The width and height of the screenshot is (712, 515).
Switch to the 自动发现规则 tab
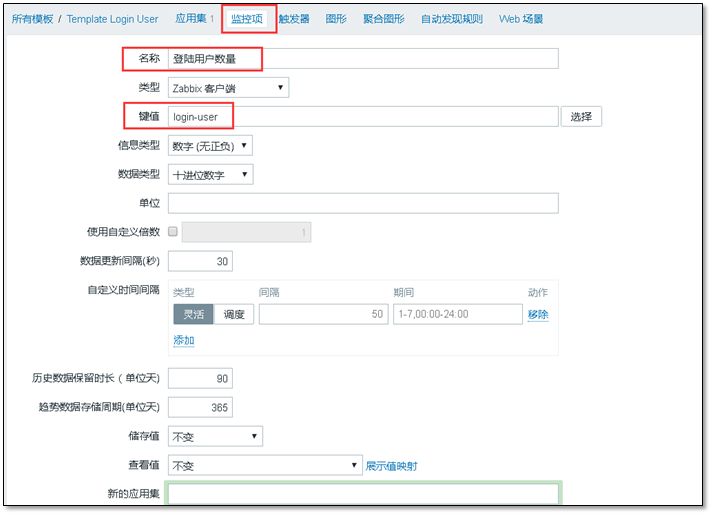point(452,19)
